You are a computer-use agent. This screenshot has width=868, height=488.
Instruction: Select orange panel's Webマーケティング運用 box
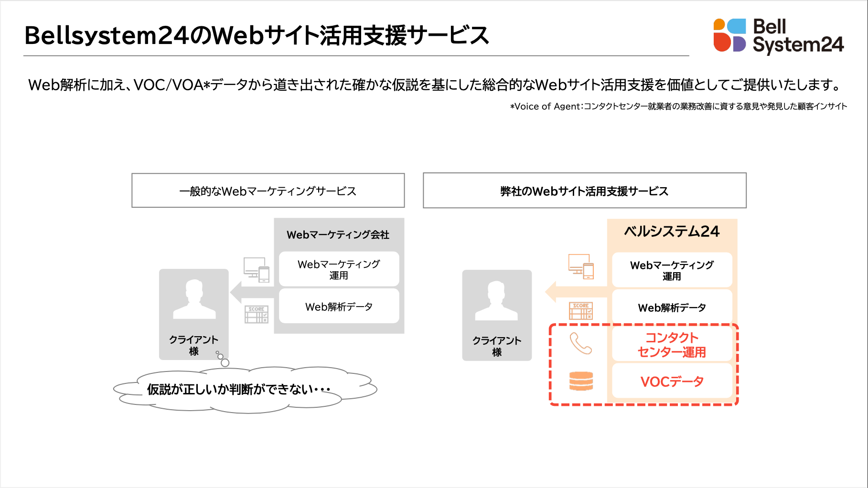coord(672,270)
